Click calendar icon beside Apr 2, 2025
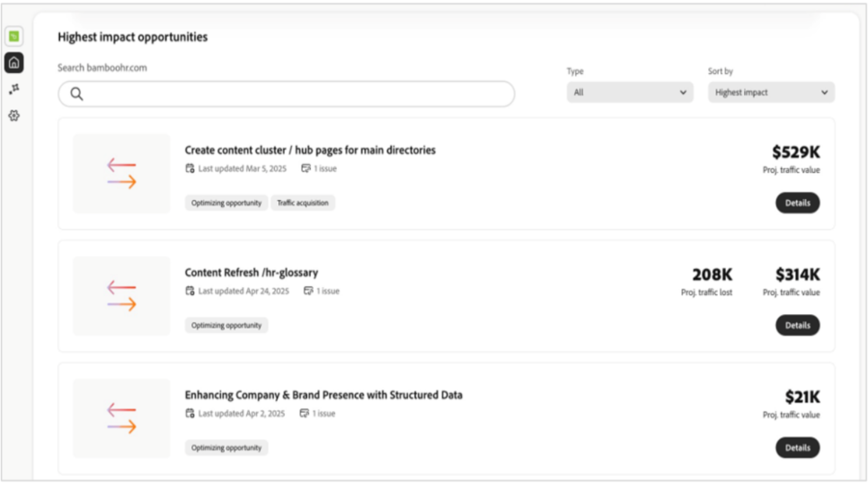Screen dimensions: 868x488 coord(190,413)
